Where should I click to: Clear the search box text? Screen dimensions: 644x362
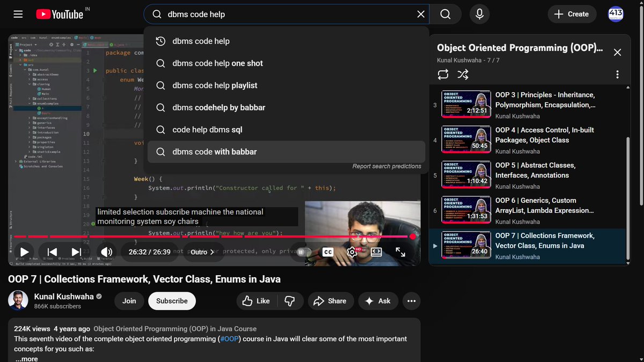(421, 14)
